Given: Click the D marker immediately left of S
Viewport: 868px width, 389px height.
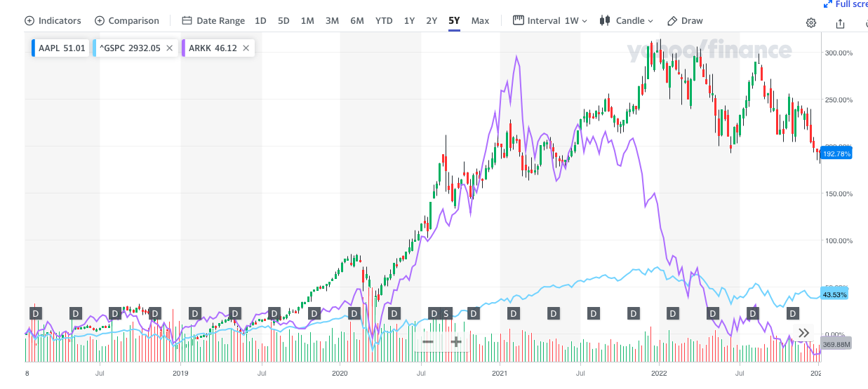Looking at the screenshot, I should tap(434, 313).
